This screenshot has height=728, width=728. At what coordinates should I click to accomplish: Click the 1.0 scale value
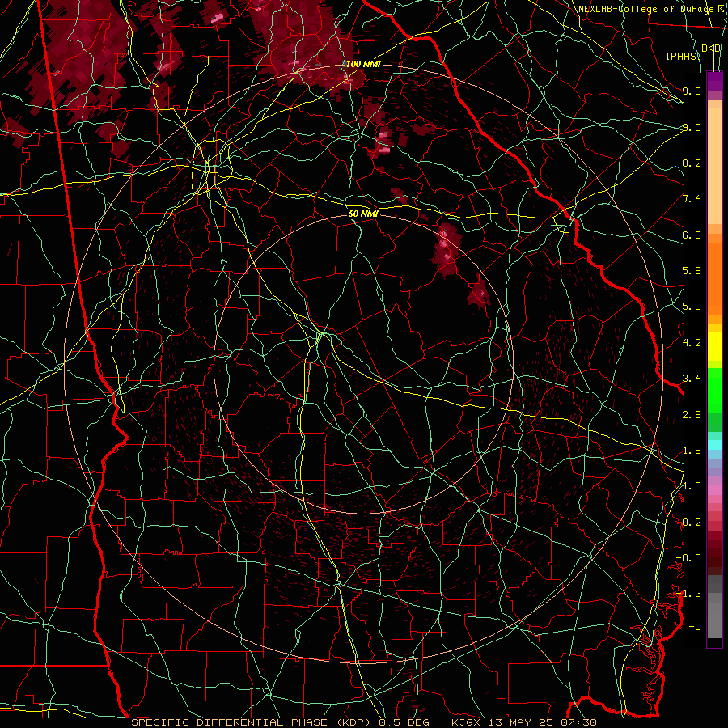click(692, 486)
